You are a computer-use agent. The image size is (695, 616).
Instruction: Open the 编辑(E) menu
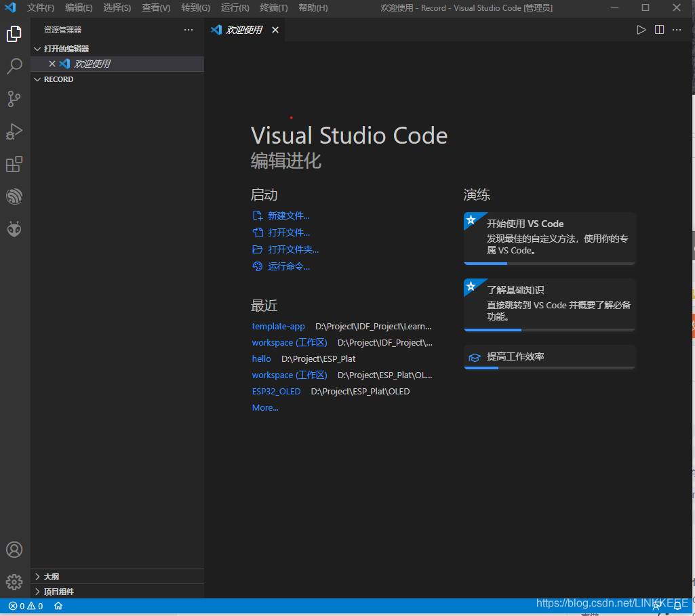[79, 8]
